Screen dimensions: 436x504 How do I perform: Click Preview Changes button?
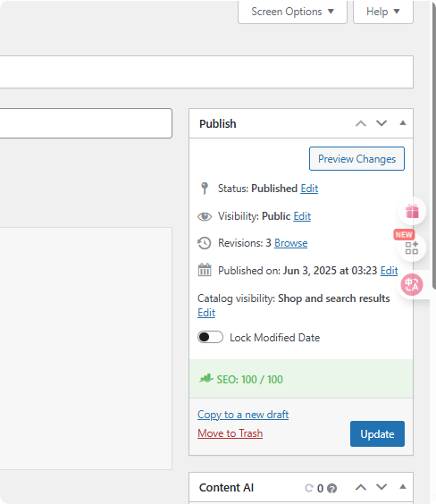[356, 159]
